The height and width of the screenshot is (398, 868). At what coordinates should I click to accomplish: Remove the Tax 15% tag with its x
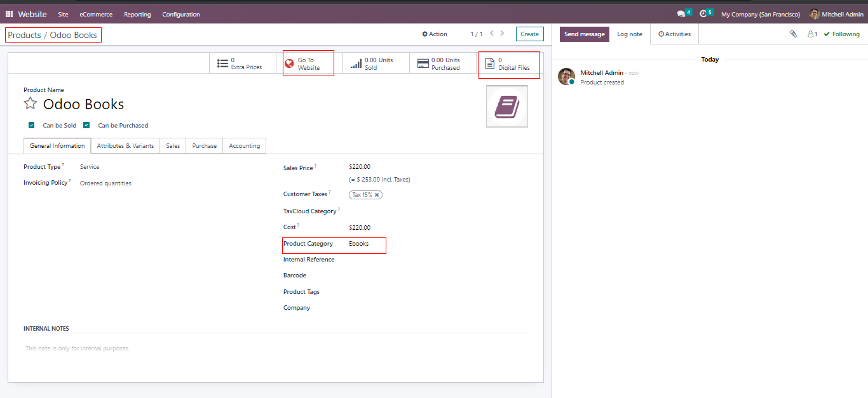tap(377, 195)
